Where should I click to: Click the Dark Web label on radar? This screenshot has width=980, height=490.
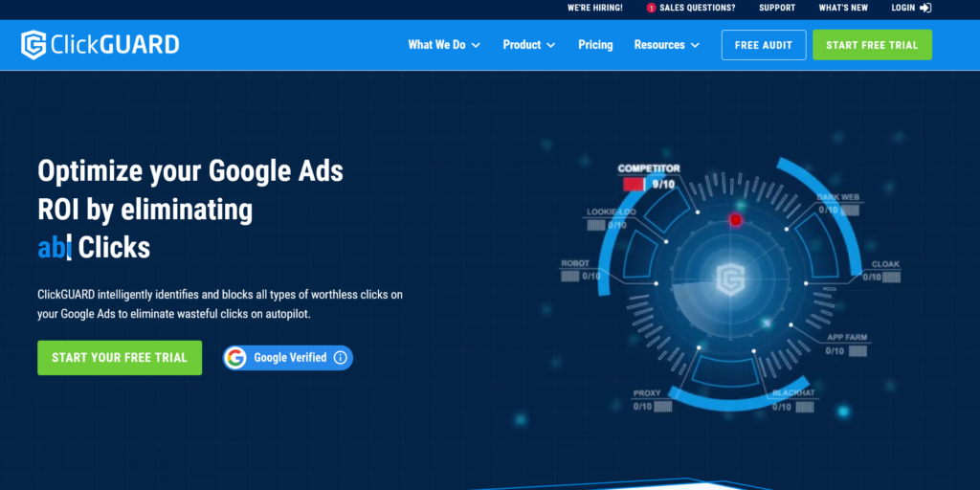tap(837, 197)
